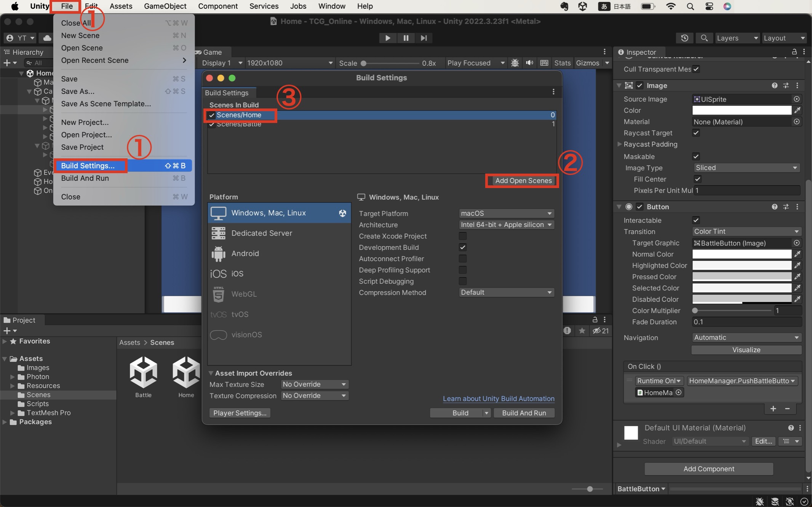Click the Pause button in toolbar

[406, 38]
